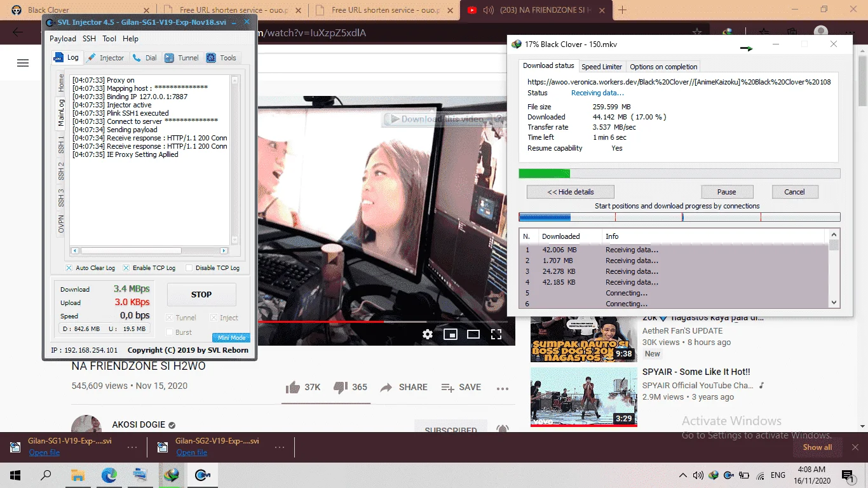Open the Payload menu in SVL Injector

[63, 39]
